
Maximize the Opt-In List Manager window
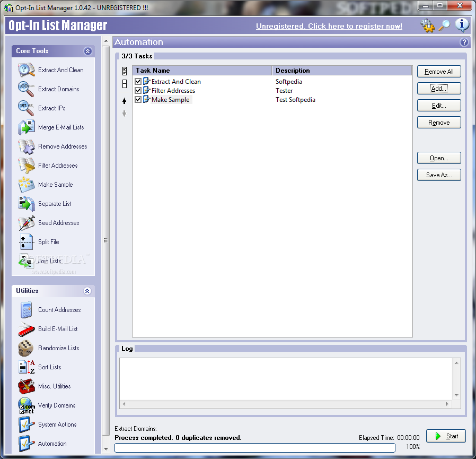pos(440,6)
